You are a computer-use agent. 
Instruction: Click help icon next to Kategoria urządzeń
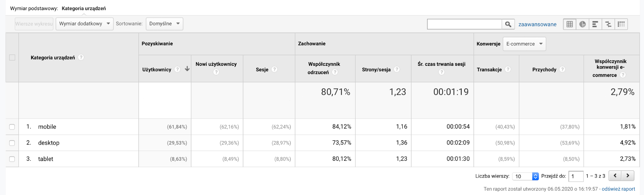tap(81, 57)
